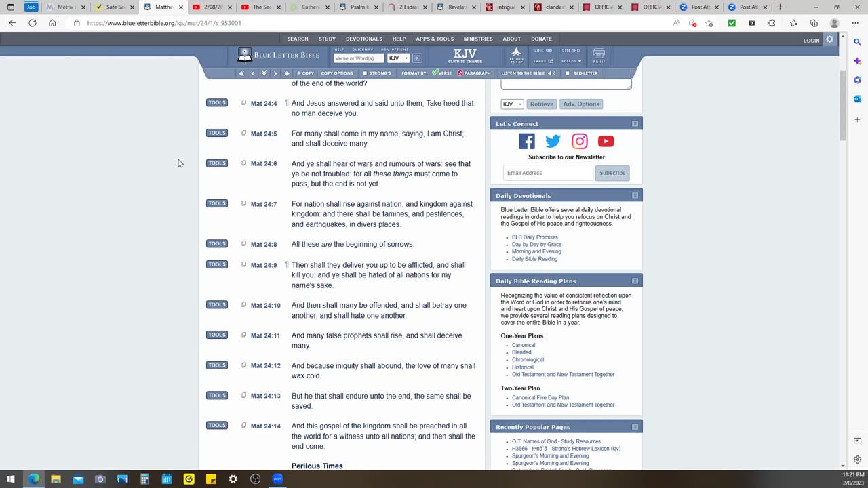868x488 pixels.
Task: Check the box beside Mat 24:14
Action: click(243, 426)
